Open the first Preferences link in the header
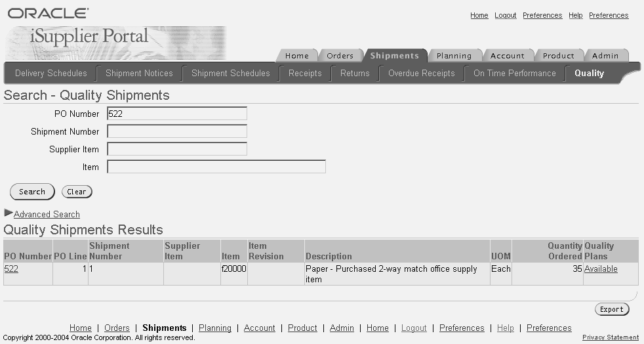The width and height of the screenshot is (644, 344). [542, 15]
